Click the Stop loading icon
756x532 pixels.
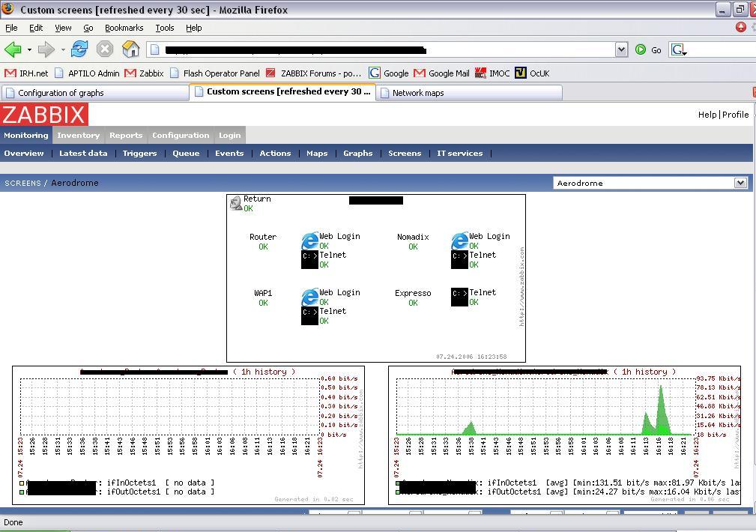pos(105,49)
